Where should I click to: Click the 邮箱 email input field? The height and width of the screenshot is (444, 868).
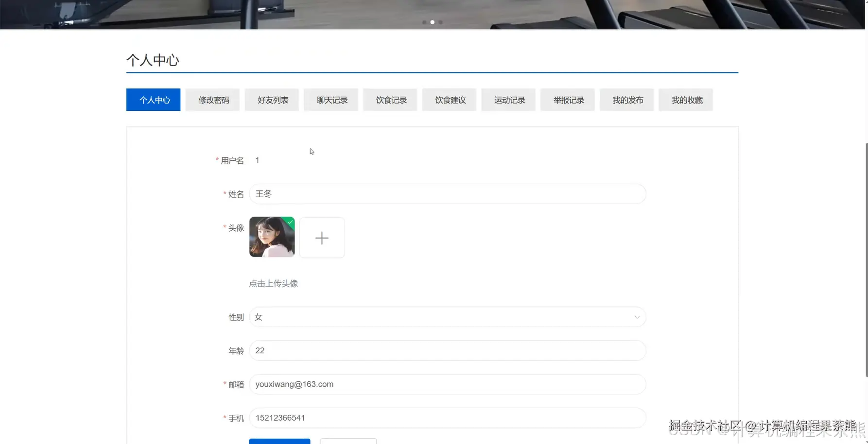coord(447,384)
